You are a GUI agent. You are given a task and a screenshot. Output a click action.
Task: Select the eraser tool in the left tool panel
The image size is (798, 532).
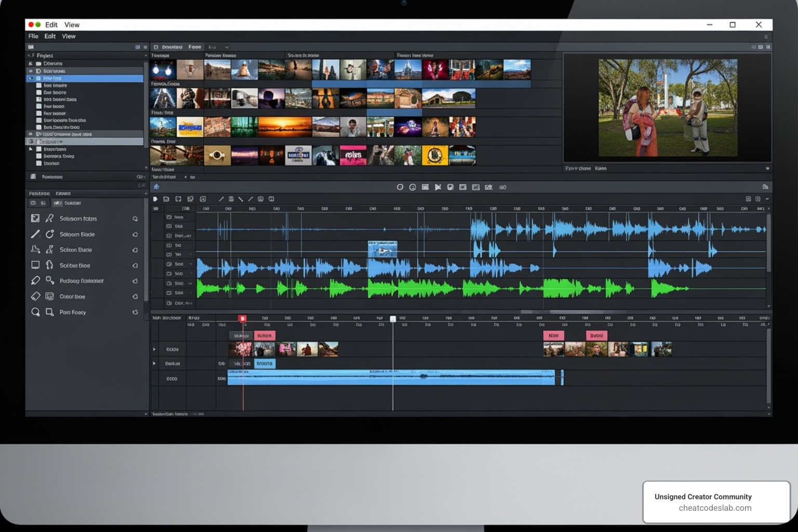coord(35,296)
